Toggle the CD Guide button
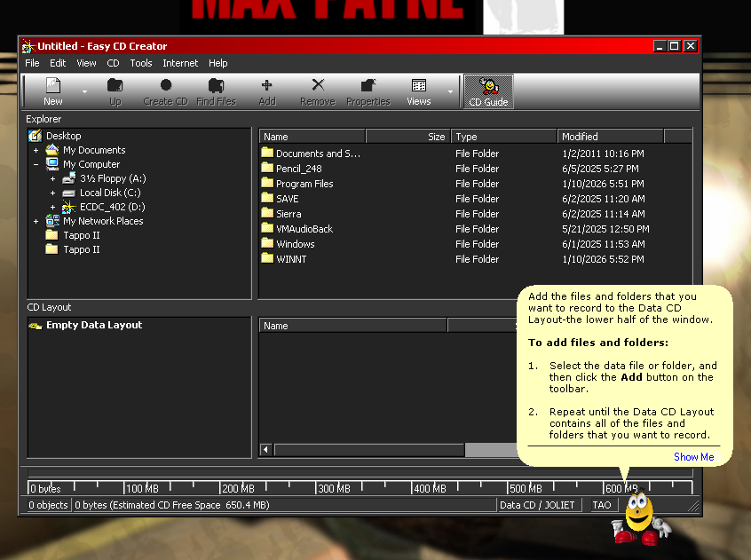 (x=488, y=91)
